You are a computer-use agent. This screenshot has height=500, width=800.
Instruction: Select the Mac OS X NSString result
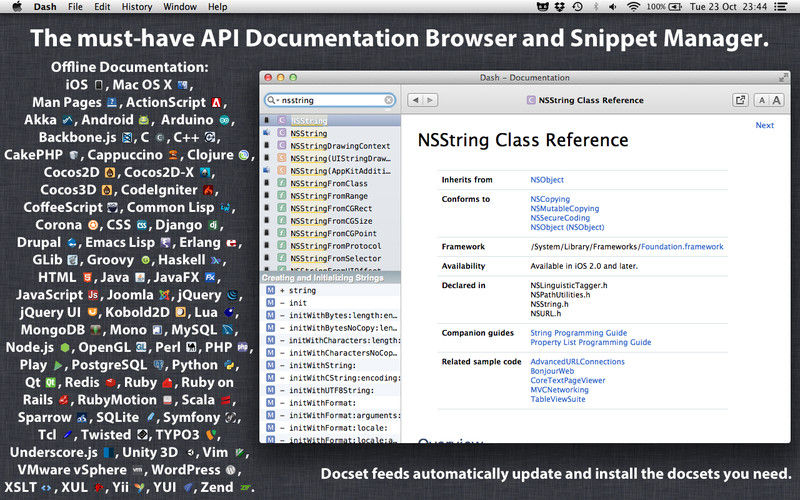coord(330,133)
